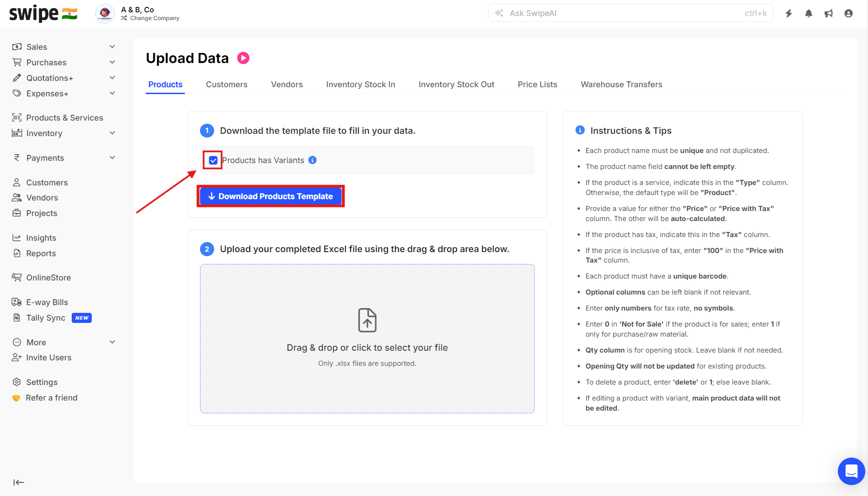Open Tally Sync in the sidebar
Viewport: 868px width, 496px height.
click(46, 318)
